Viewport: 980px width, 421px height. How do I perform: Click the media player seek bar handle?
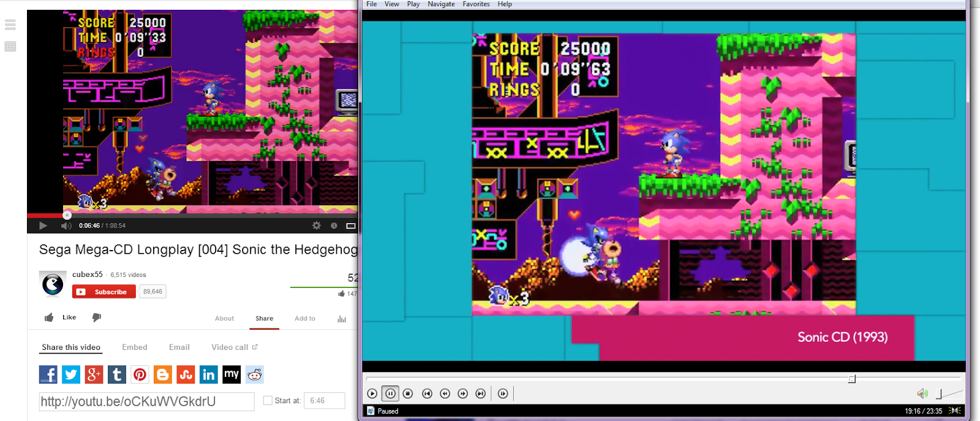pyautogui.click(x=851, y=379)
